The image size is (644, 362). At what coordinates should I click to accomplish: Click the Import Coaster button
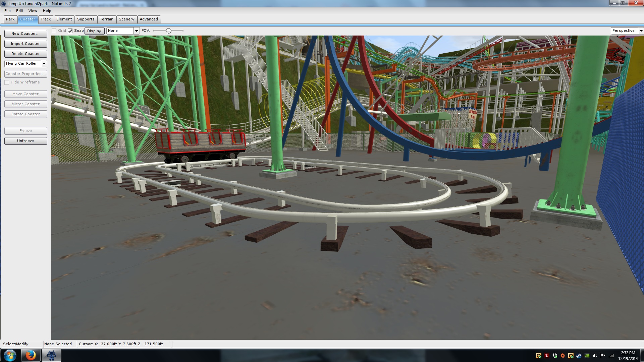pyautogui.click(x=25, y=44)
